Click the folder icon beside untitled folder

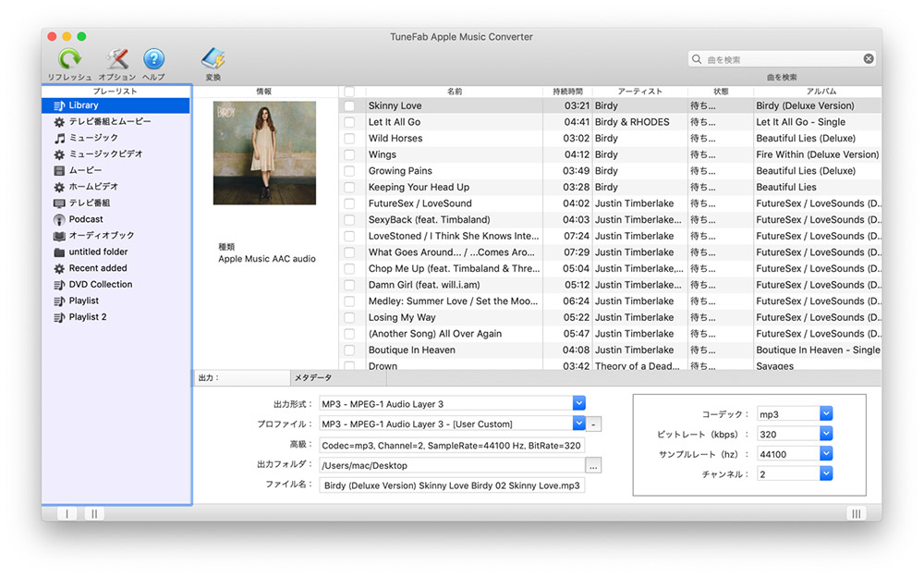tap(59, 252)
